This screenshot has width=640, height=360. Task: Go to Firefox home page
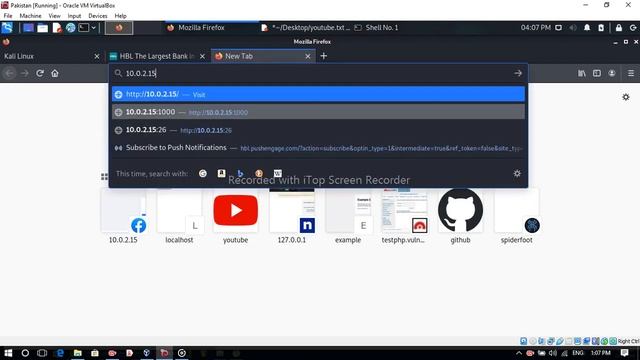(55, 73)
